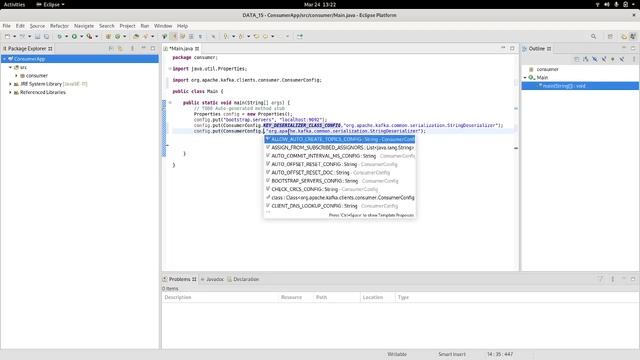
Task: Toggle Block Selection mode
Action: pos(191,36)
